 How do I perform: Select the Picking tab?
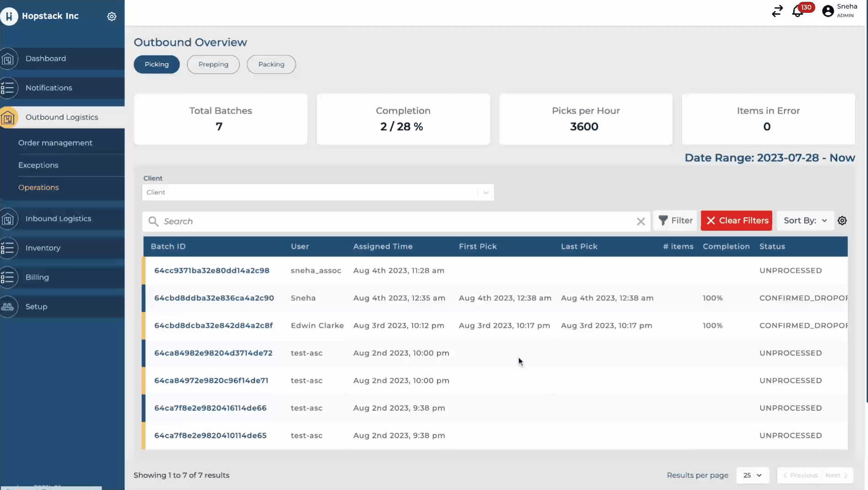157,64
